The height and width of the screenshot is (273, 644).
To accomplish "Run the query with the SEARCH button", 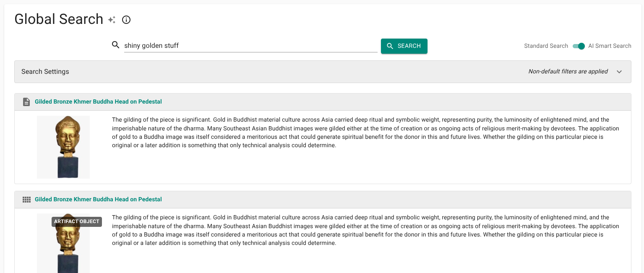I will click(x=404, y=46).
